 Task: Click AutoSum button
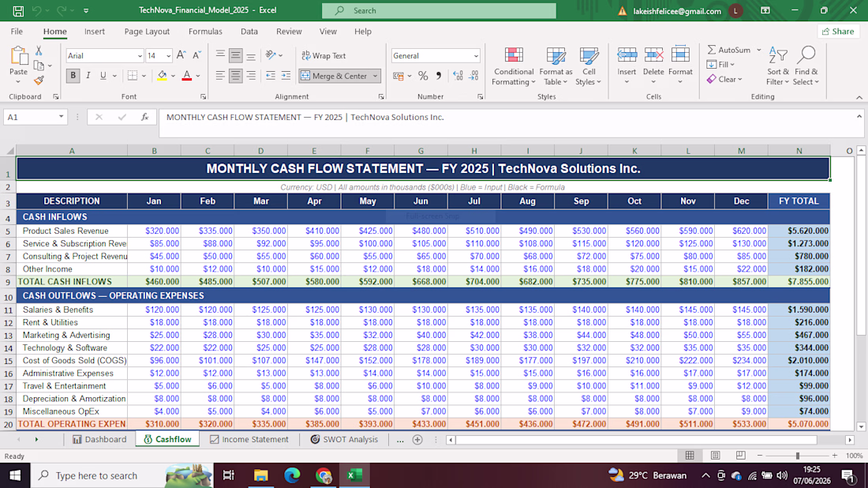729,50
